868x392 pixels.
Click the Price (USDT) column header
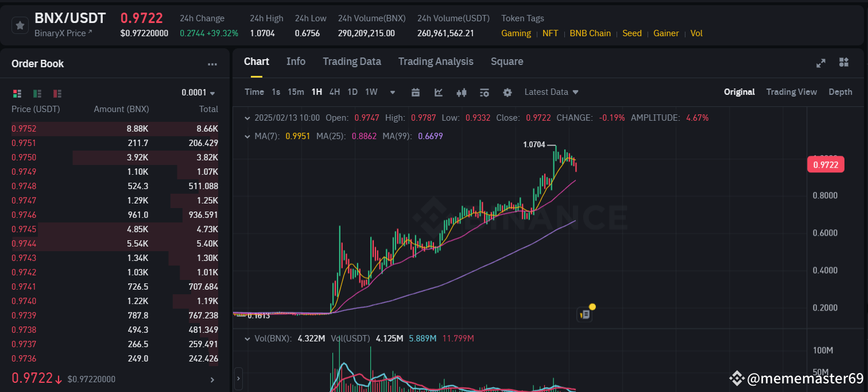coord(36,109)
